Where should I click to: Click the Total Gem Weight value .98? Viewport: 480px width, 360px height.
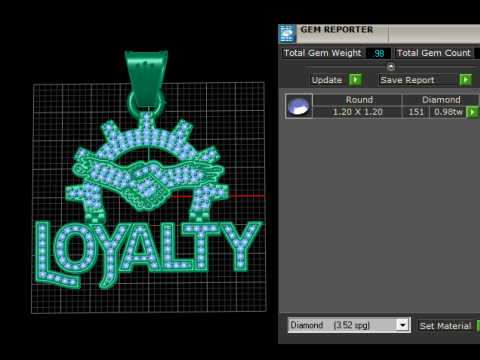378,53
